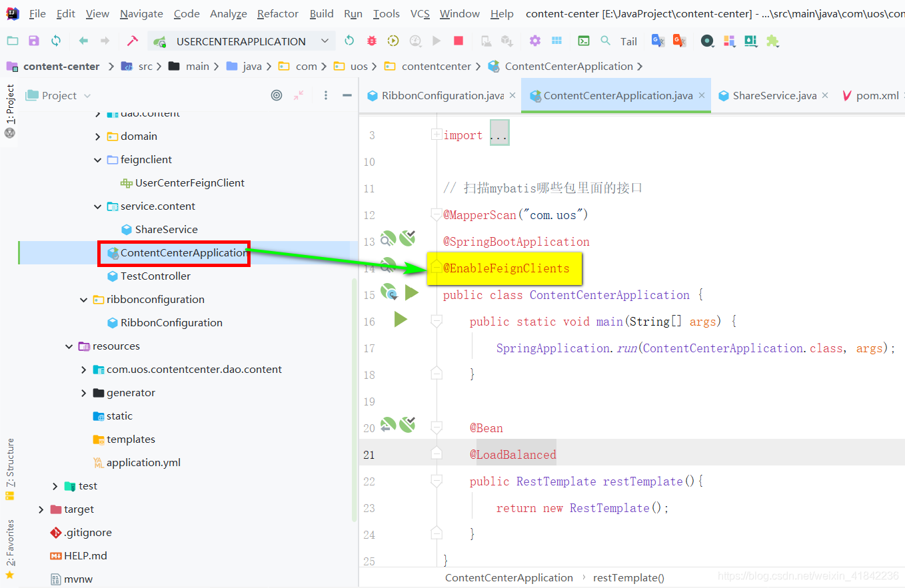Expand the domain package node

tap(97, 137)
